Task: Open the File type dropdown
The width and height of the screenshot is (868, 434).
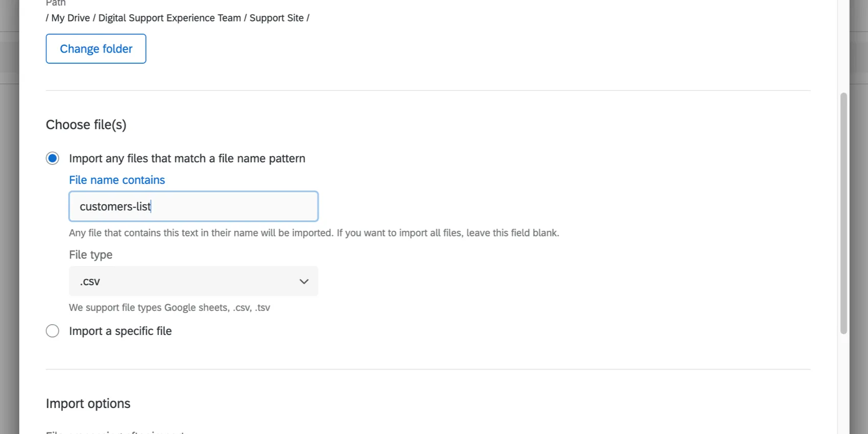Action: (193, 281)
